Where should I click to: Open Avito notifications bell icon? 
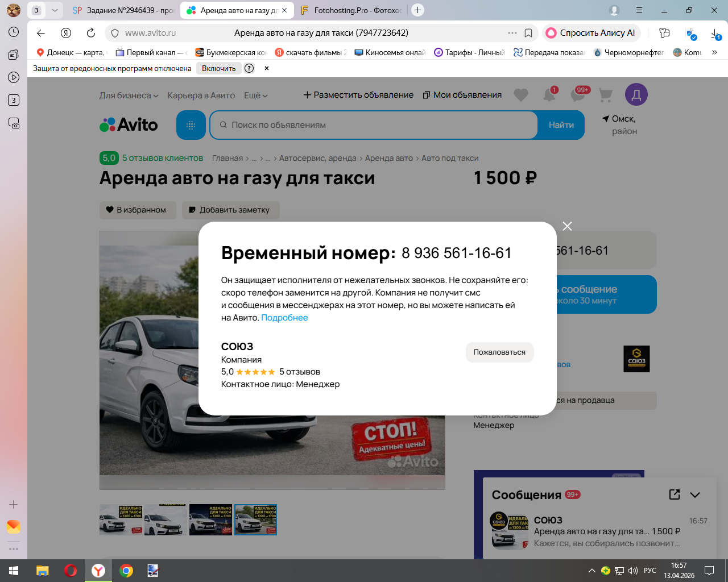coord(549,95)
